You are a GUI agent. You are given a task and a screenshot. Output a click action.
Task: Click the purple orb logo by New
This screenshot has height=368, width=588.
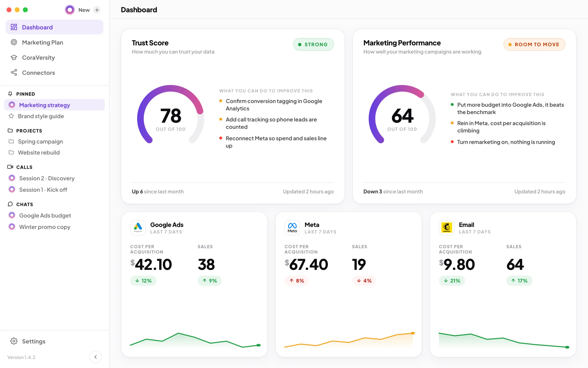[70, 10]
